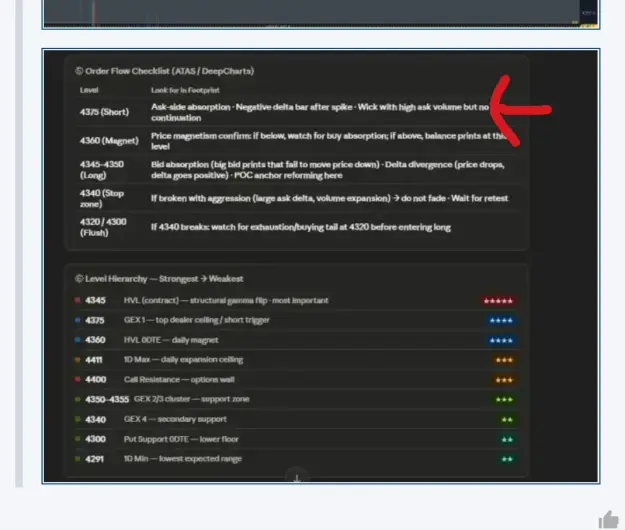Click the 4360 level in the hierarchy list
Screen dimensions: 625x530
(x=95, y=340)
